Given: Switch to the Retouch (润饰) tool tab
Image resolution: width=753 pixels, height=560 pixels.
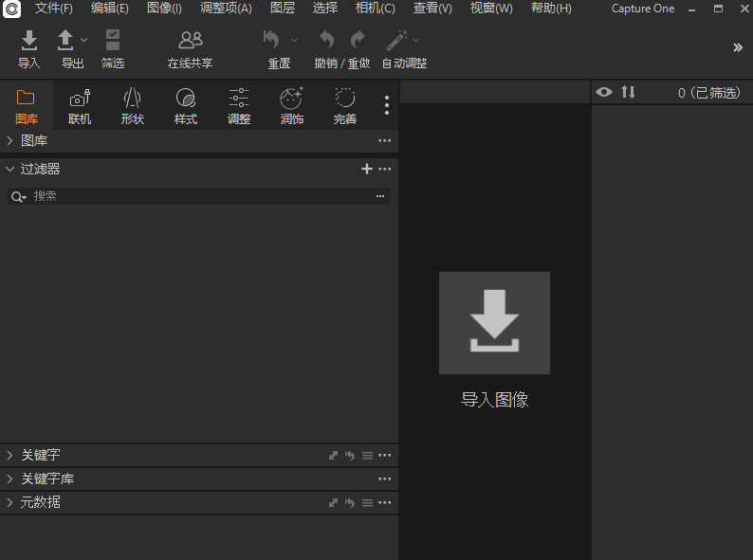Looking at the screenshot, I should tap(292, 106).
